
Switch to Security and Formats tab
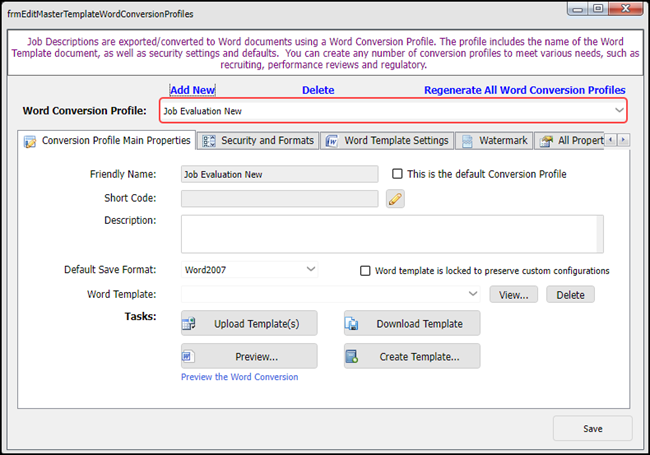(258, 141)
